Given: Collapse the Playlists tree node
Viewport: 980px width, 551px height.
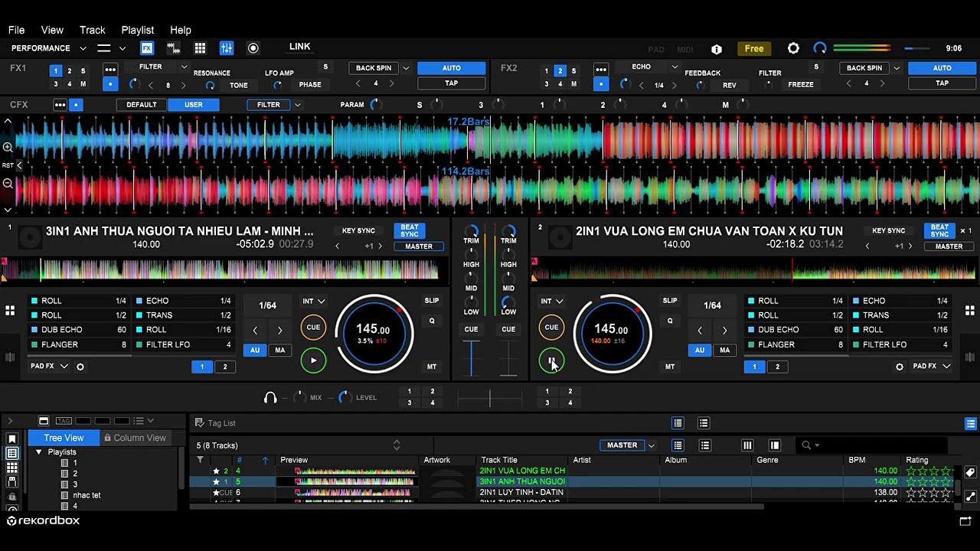Looking at the screenshot, I should (x=39, y=452).
